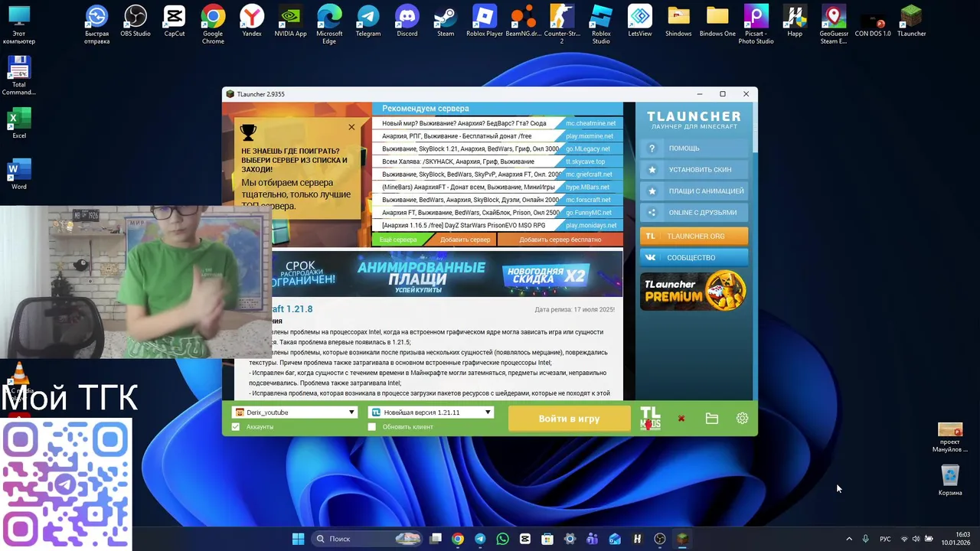The height and width of the screenshot is (551, 980).
Task: Open ПОМОЩЬ menu item
Action: click(694, 148)
